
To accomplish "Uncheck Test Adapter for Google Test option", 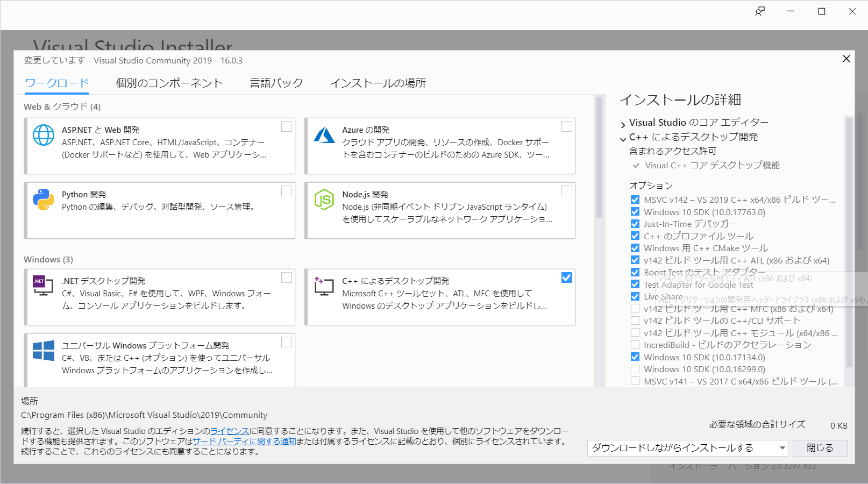I will point(635,284).
